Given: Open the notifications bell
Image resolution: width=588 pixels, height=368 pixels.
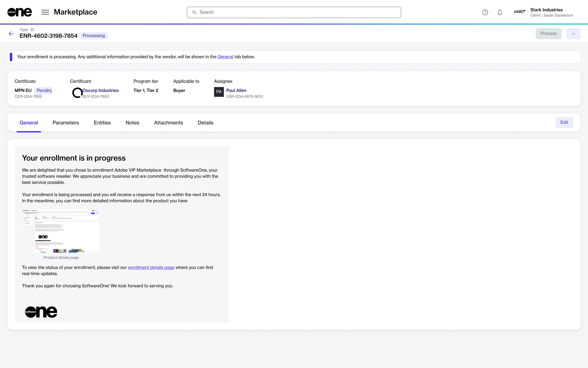Looking at the screenshot, I should pos(500,12).
